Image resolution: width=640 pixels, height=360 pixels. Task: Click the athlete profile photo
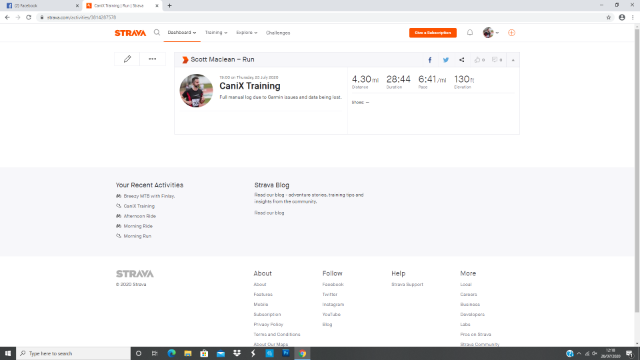[196, 91]
